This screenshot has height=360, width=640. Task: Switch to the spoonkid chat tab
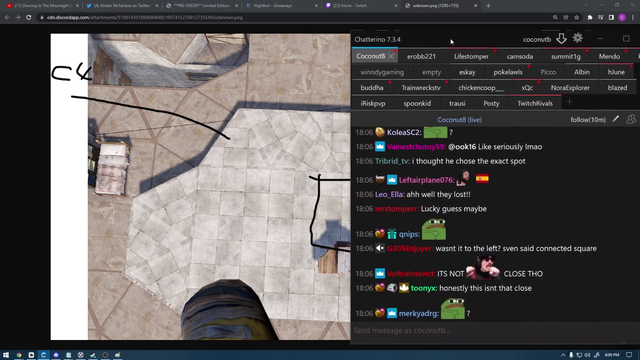(417, 103)
